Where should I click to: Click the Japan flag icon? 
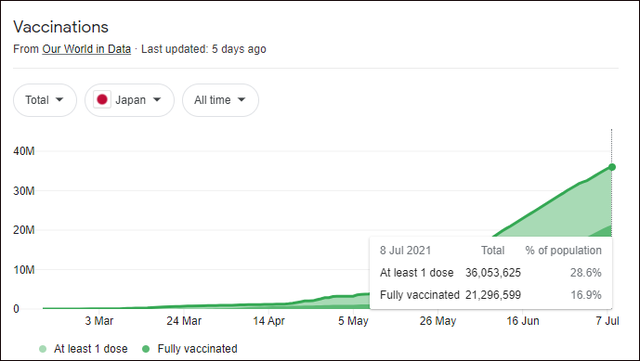tap(102, 100)
